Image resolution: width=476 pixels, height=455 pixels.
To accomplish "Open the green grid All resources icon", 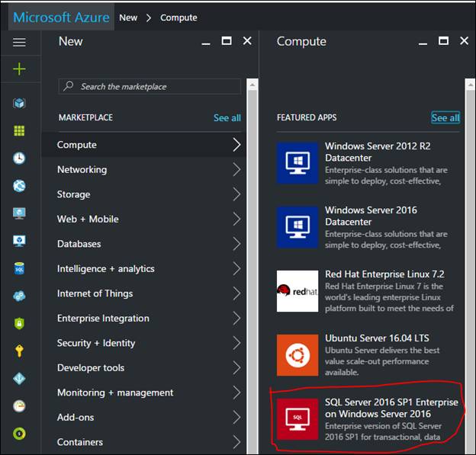I will (19, 131).
